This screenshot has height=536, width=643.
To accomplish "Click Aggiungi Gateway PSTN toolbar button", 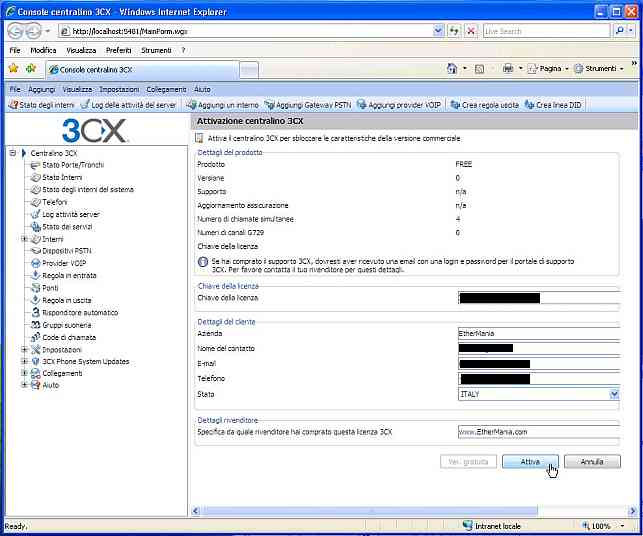I will click(x=308, y=105).
